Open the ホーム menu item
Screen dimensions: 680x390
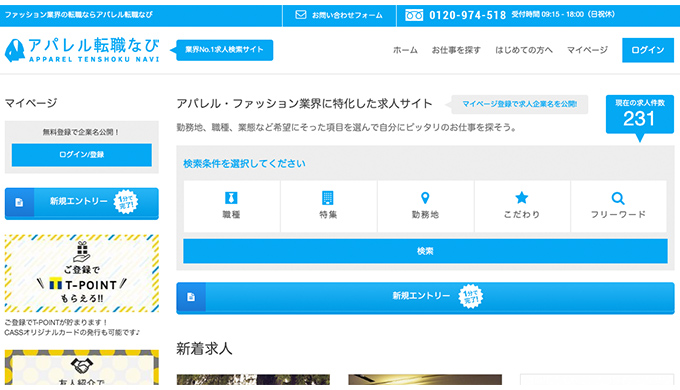click(405, 50)
